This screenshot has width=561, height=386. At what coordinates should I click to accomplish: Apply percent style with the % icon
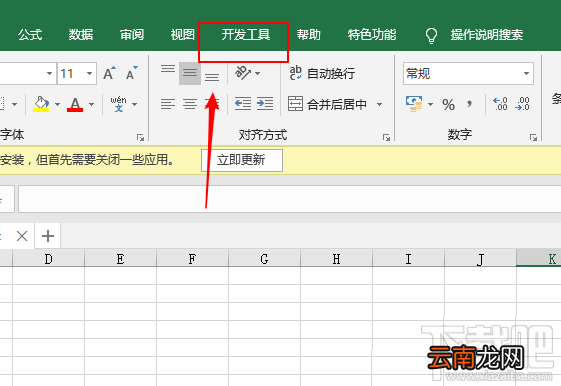tap(448, 104)
